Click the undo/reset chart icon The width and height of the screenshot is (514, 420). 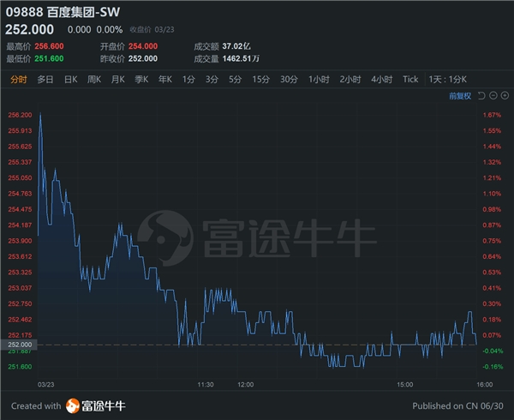[x=481, y=96]
